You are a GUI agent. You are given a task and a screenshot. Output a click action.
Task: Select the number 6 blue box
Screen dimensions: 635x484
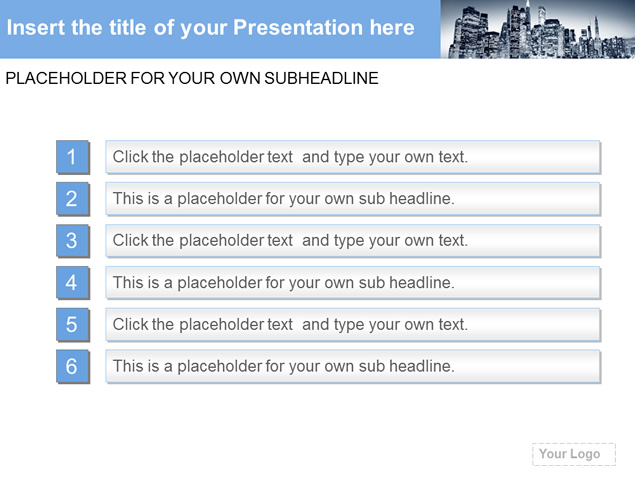point(72,366)
